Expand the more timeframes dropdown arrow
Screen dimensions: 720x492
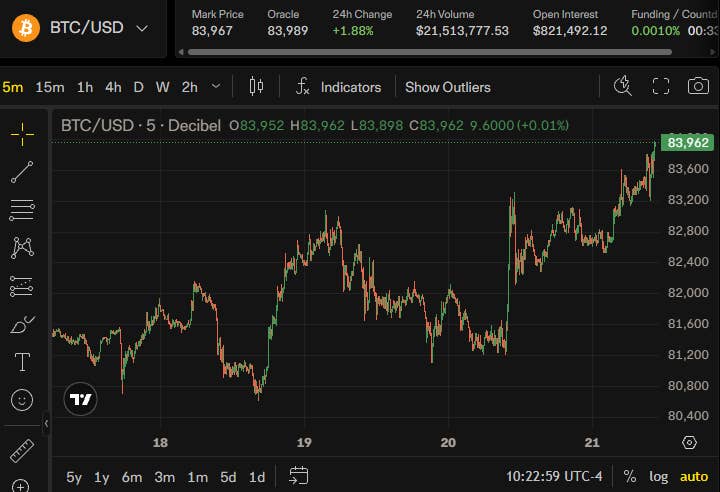coord(215,86)
